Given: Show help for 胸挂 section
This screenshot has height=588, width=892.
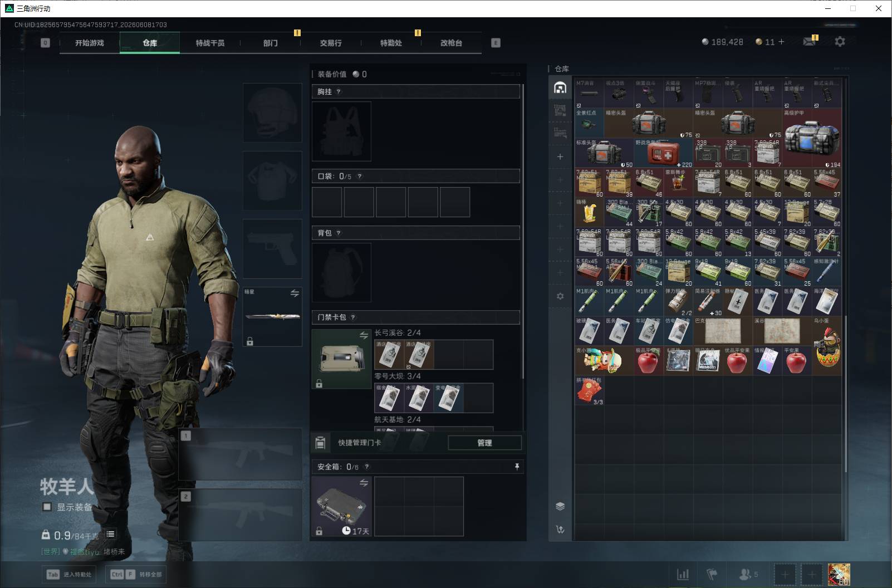Looking at the screenshot, I should pyautogui.click(x=339, y=92).
